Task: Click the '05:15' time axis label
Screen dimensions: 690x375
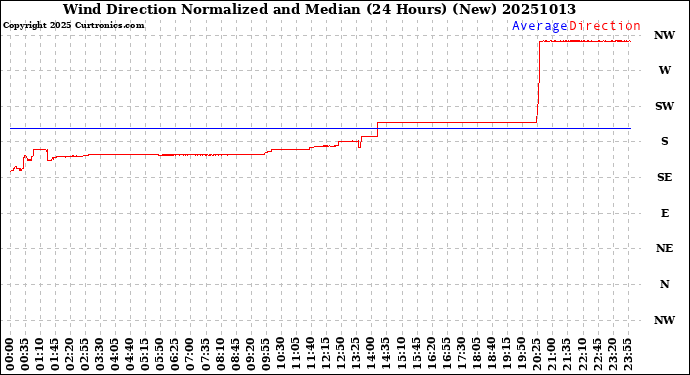Action: [145, 354]
